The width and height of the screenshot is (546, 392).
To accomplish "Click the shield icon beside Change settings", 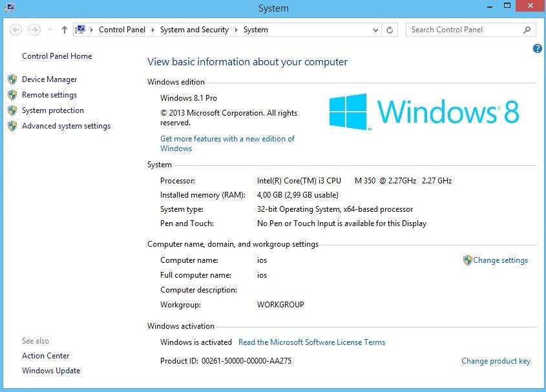I will tap(467, 260).
